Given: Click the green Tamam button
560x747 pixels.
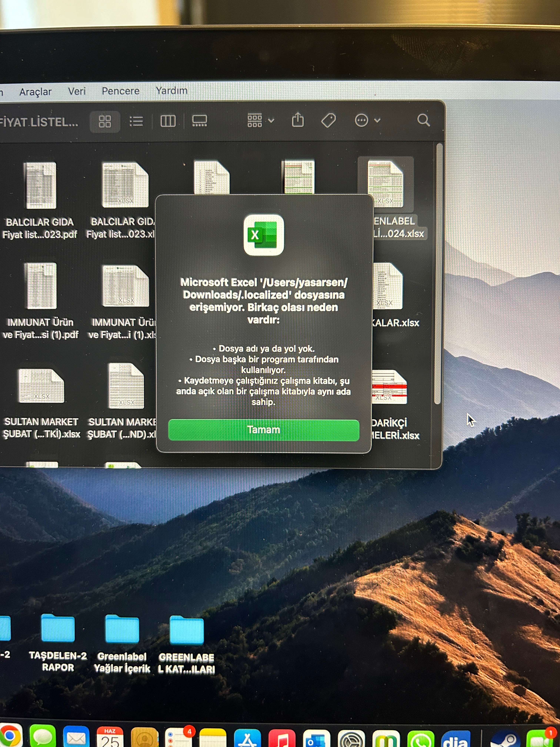Looking at the screenshot, I should (264, 430).
